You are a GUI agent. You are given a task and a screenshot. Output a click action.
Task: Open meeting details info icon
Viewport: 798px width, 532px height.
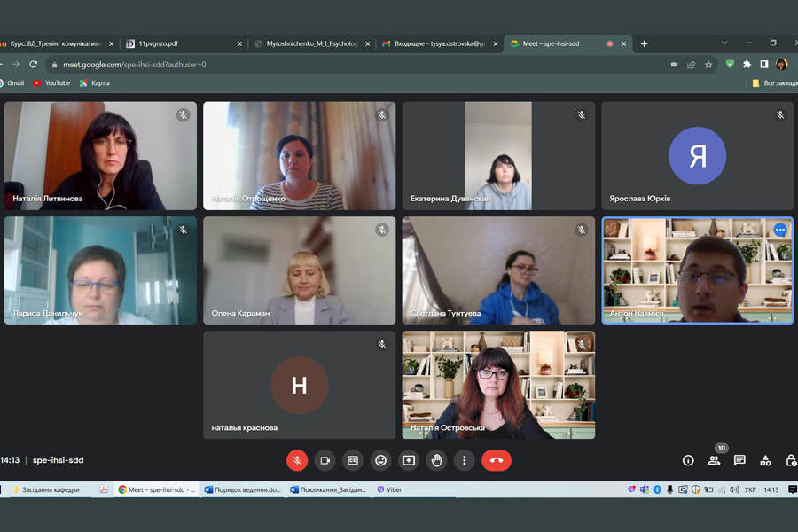pyautogui.click(x=688, y=460)
